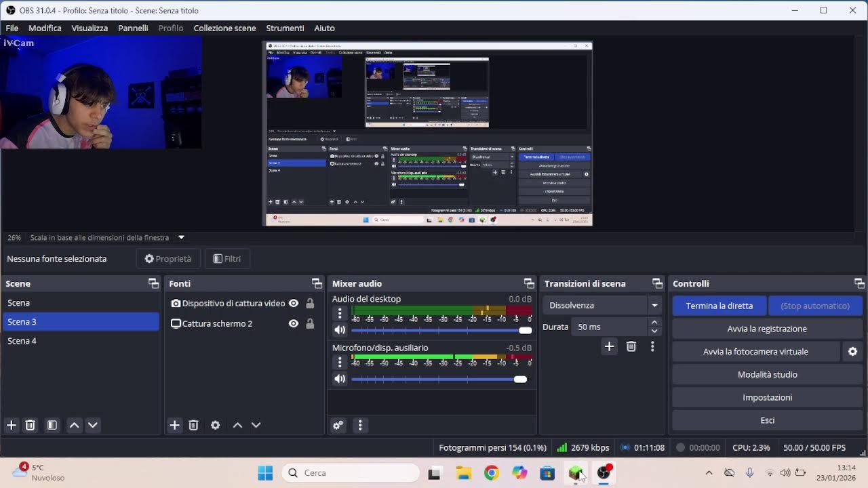Toggle Avvia la fotocamera virtuale
The height and width of the screenshot is (488, 868).
click(755, 352)
